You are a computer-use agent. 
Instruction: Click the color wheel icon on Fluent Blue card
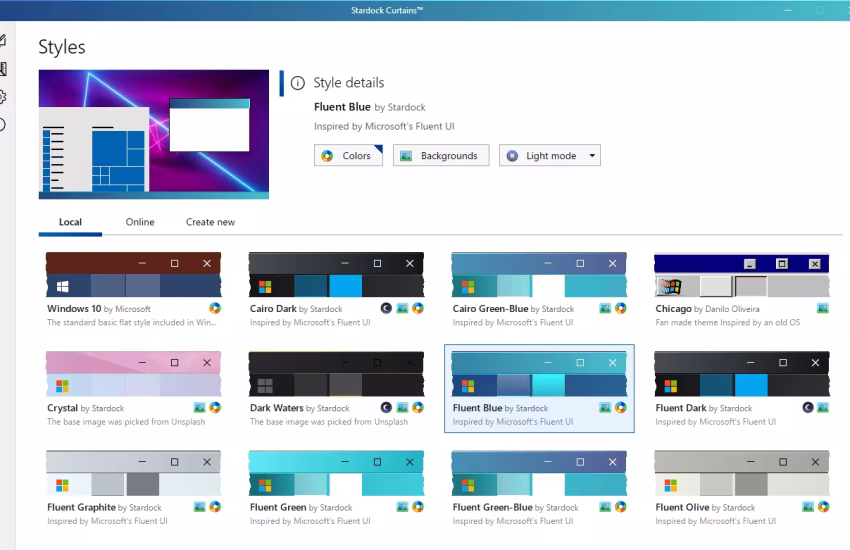coord(621,407)
